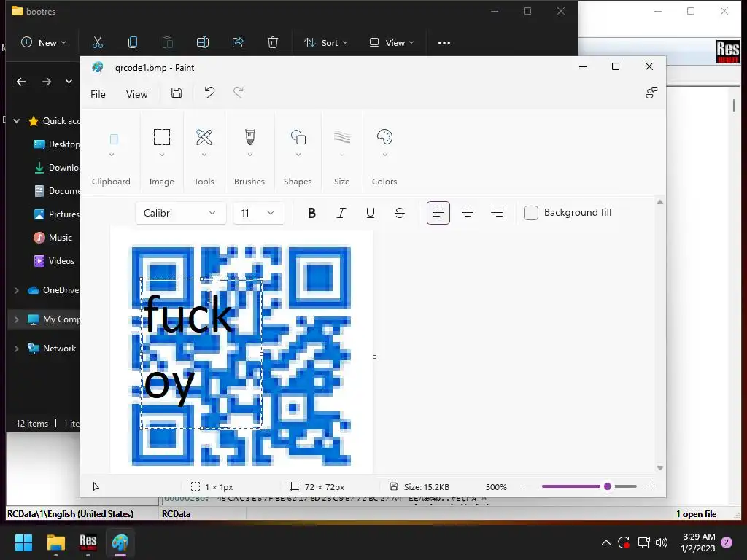Screen dimensions: 747x560
Task: Toggle italic text formatting
Action: (x=341, y=213)
